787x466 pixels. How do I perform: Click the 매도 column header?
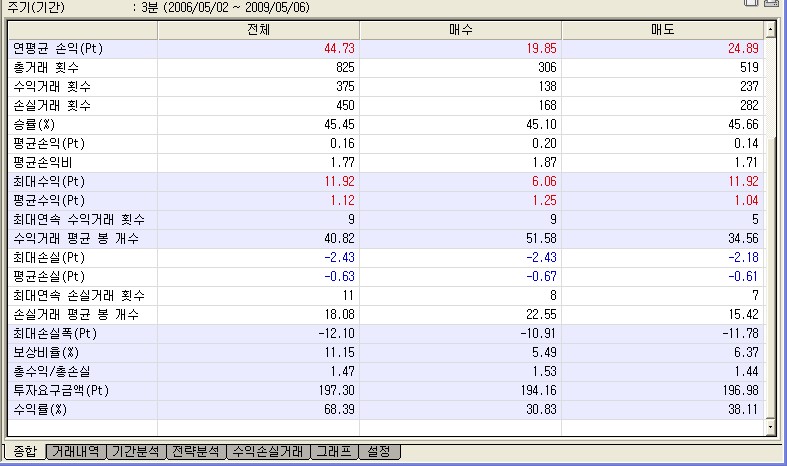pos(662,29)
